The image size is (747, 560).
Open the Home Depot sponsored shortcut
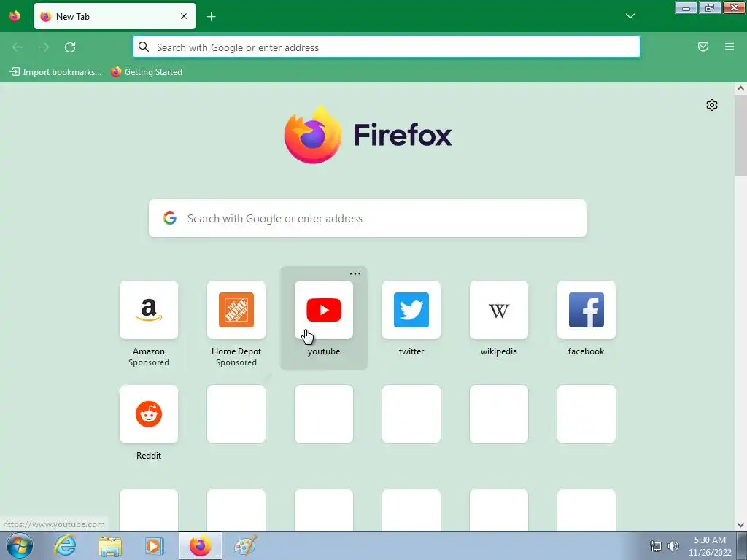236,310
